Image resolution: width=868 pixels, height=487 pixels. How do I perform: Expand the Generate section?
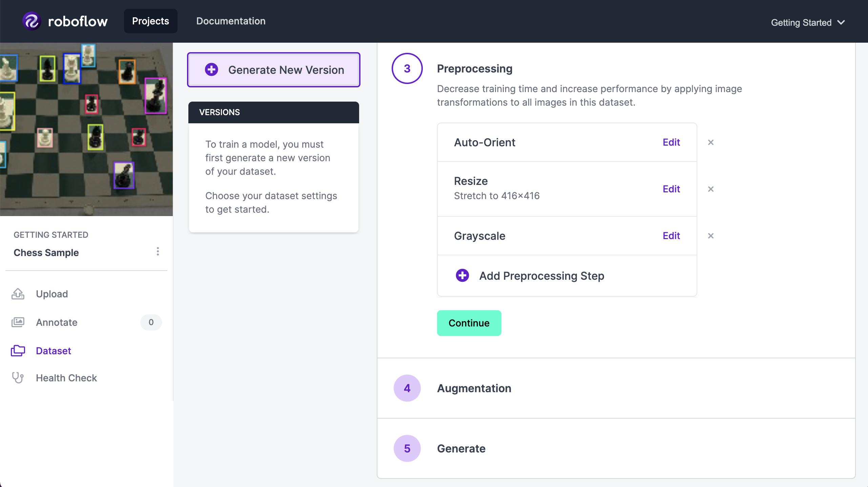(461, 448)
